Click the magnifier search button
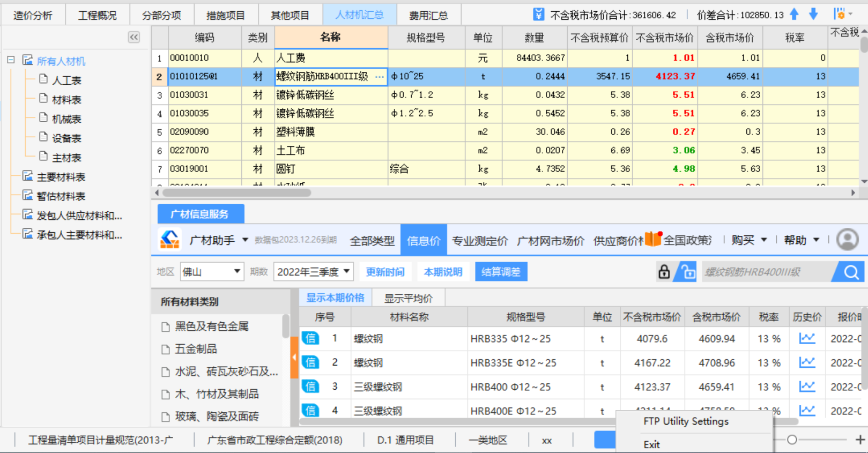This screenshot has height=453, width=868. click(x=850, y=272)
